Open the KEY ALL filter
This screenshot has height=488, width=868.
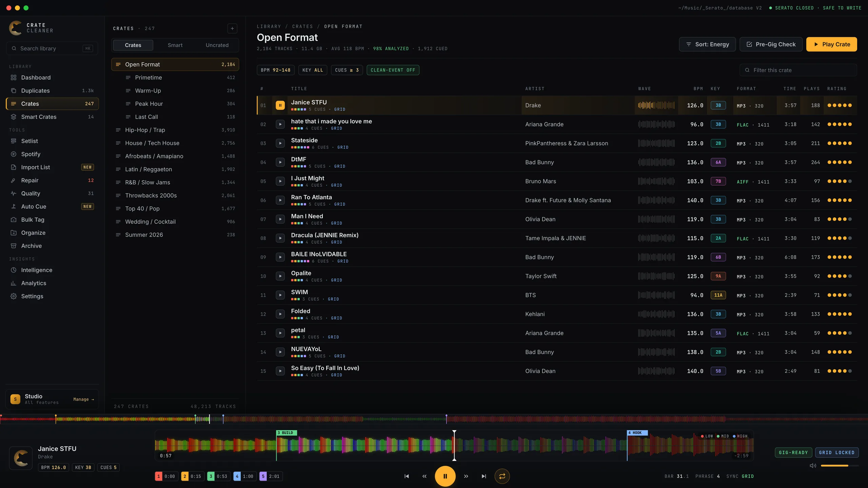(313, 70)
